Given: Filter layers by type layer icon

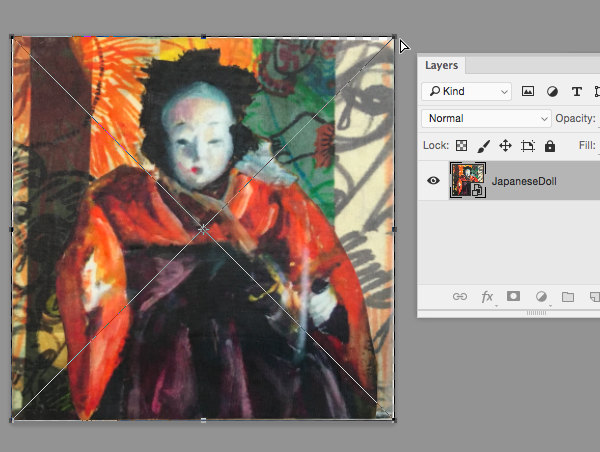Looking at the screenshot, I should pyautogui.click(x=577, y=91).
